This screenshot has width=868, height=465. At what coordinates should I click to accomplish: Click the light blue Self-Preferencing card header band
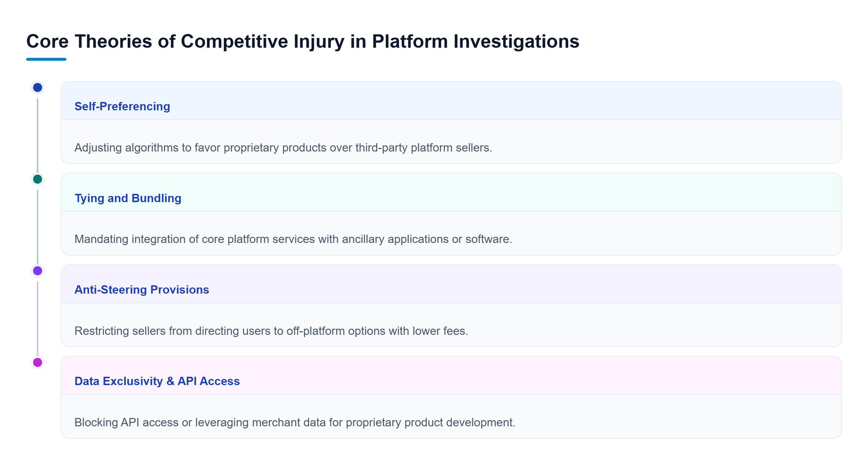451,101
